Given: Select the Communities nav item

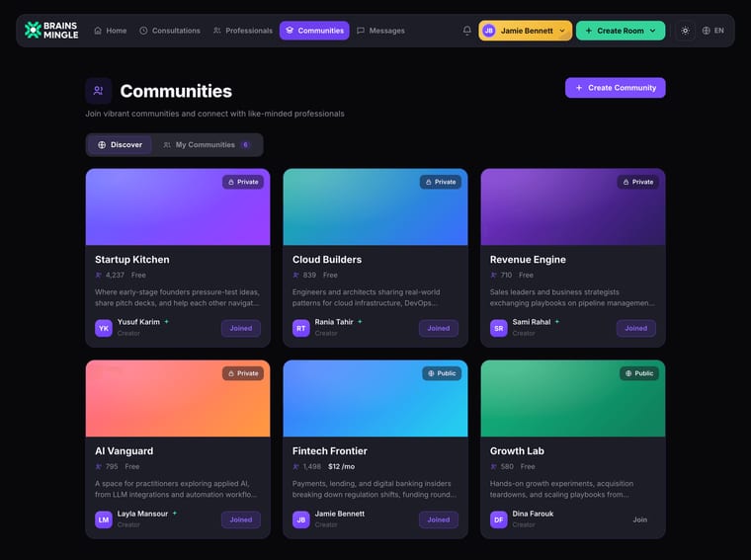Looking at the screenshot, I should pyautogui.click(x=314, y=31).
